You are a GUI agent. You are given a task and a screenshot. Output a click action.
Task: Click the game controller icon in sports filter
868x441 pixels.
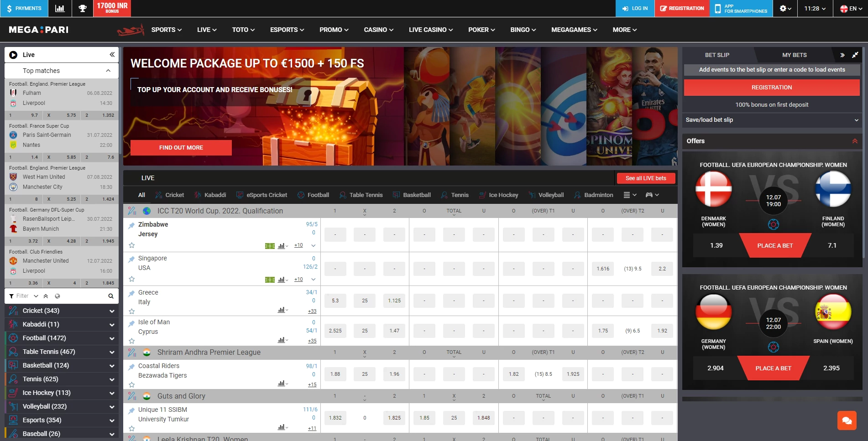(x=652, y=195)
